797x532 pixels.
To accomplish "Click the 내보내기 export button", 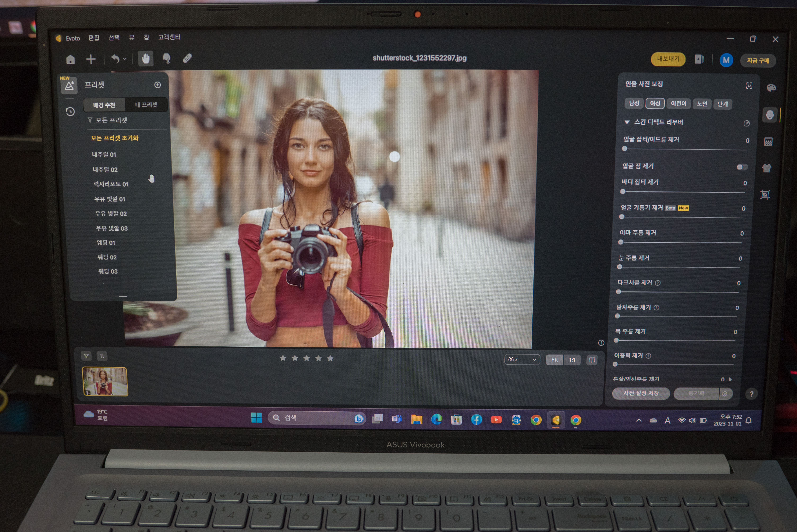I will [x=668, y=59].
